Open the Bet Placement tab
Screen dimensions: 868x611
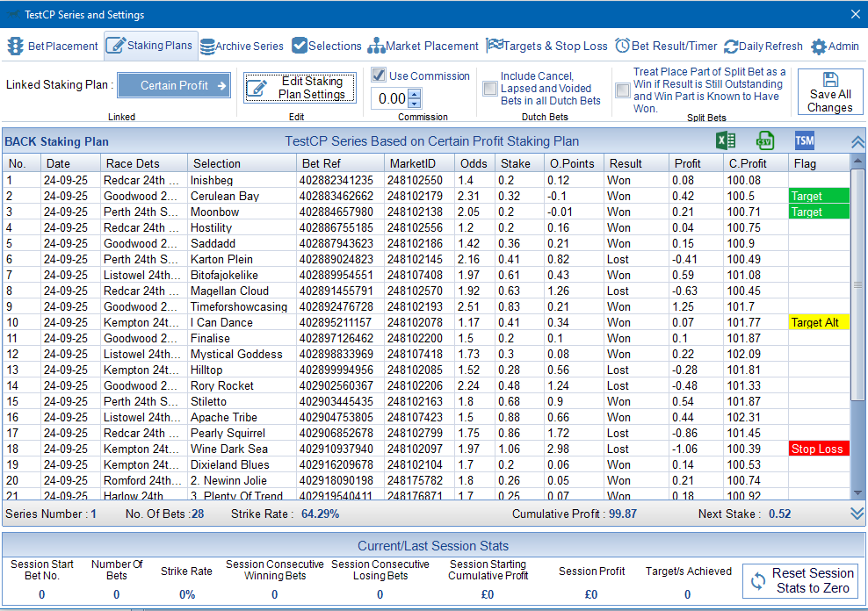click(x=53, y=46)
